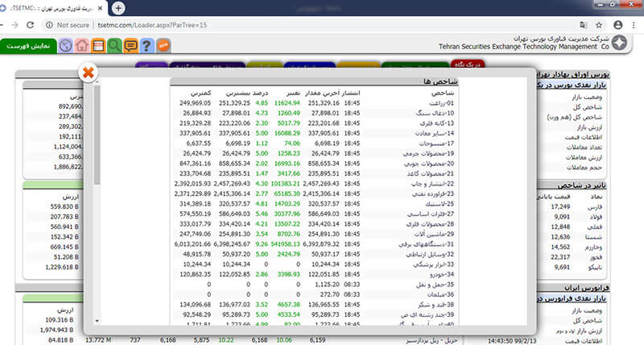Screen dimensions: 644x345
Task: Open the globe icon in the site toolbar
Action: [66, 45]
